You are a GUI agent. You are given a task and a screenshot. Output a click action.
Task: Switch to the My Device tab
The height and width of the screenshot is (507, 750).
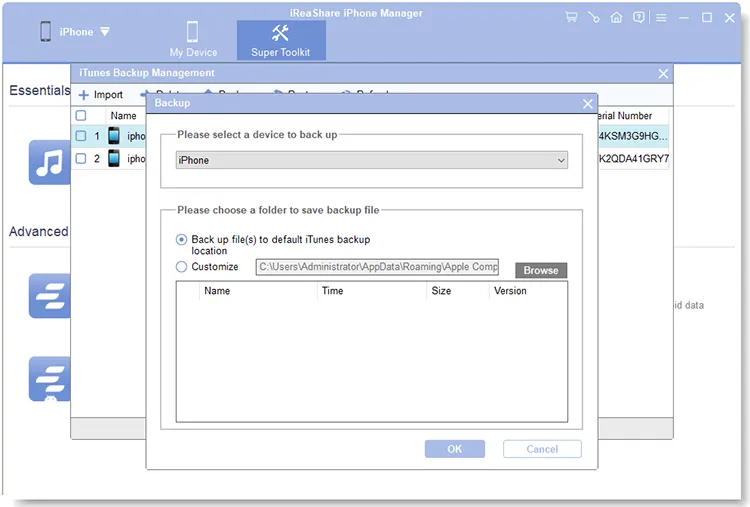[x=193, y=40]
